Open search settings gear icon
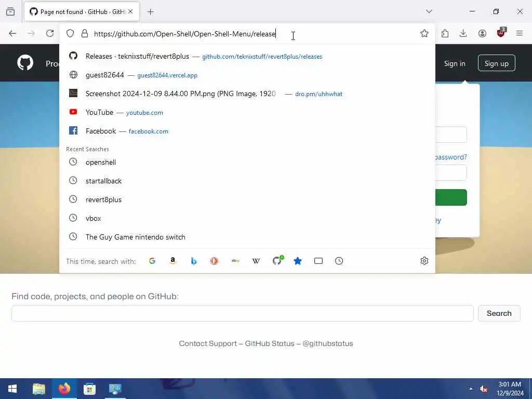The width and height of the screenshot is (532, 399). [424, 261]
